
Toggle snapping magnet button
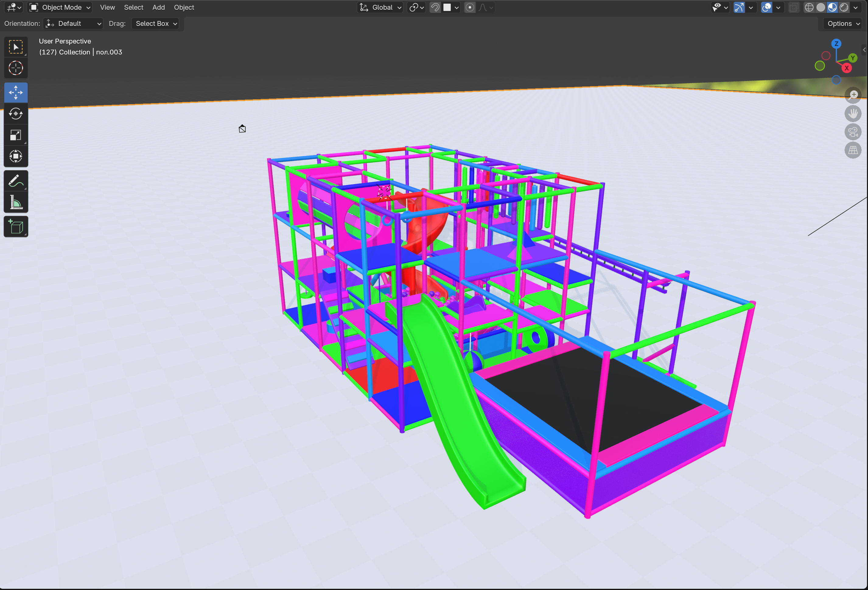click(x=435, y=8)
